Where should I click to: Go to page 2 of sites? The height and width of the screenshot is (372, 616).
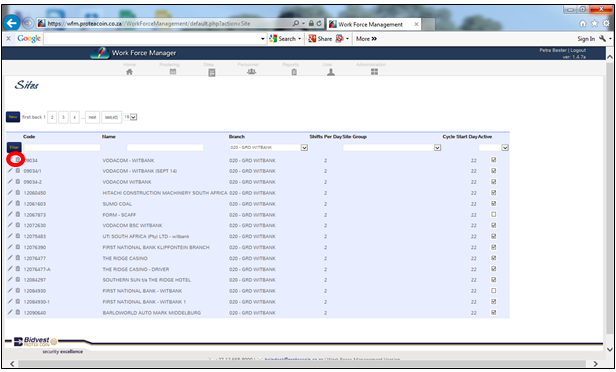tap(52, 117)
